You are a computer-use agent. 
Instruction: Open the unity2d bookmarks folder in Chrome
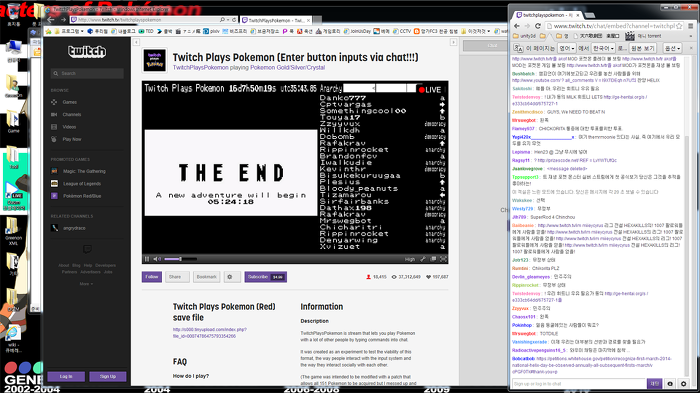click(x=525, y=36)
